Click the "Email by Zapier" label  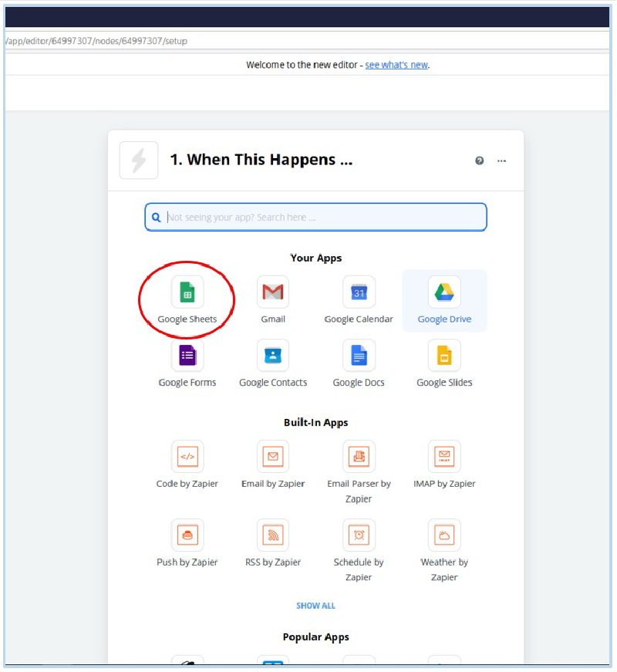(x=273, y=484)
